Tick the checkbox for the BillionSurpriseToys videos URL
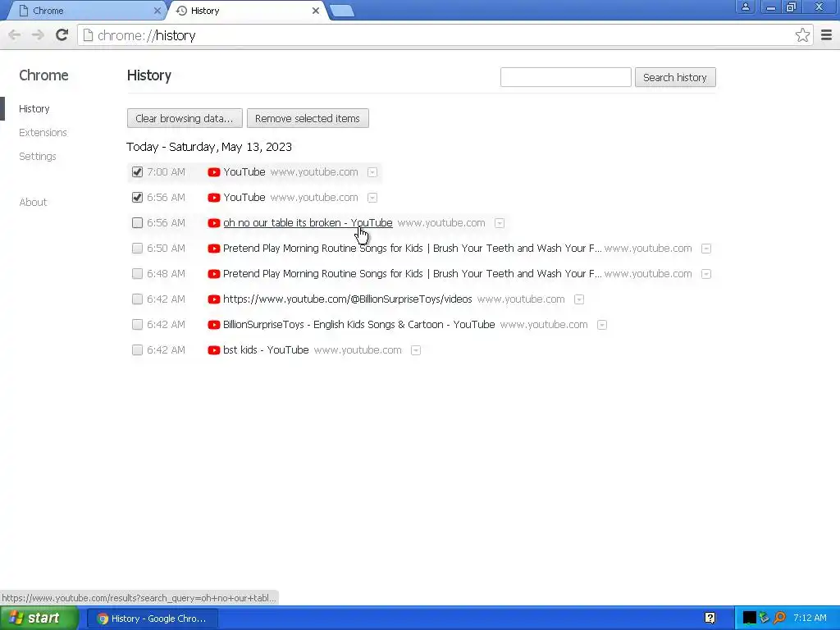Viewport: 840px width, 630px height. coord(137,299)
